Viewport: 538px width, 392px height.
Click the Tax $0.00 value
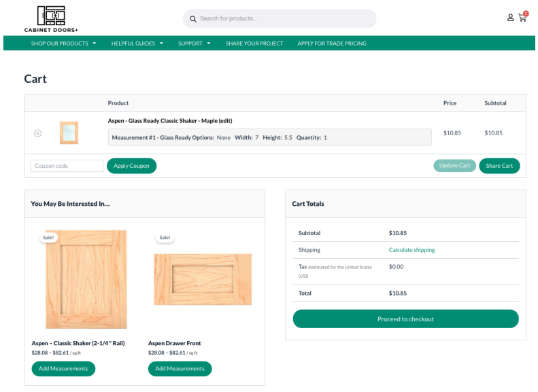pyautogui.click(x=396, y=266)
